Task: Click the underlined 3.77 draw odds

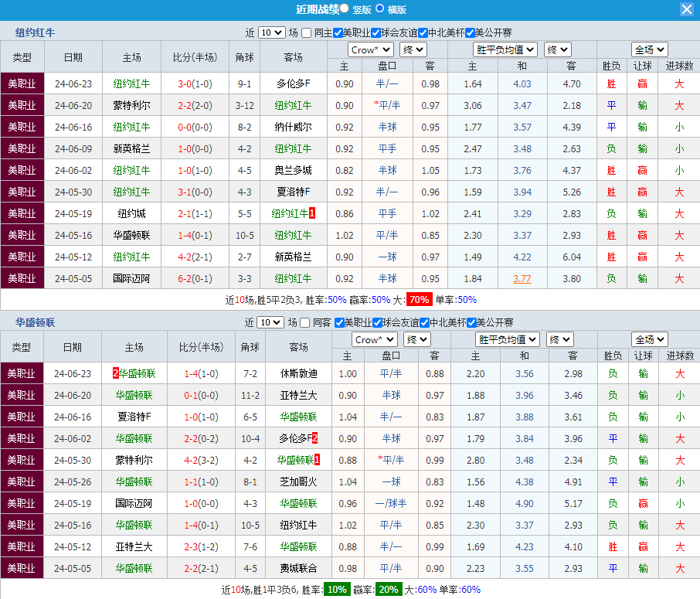Action: (522, 278)
